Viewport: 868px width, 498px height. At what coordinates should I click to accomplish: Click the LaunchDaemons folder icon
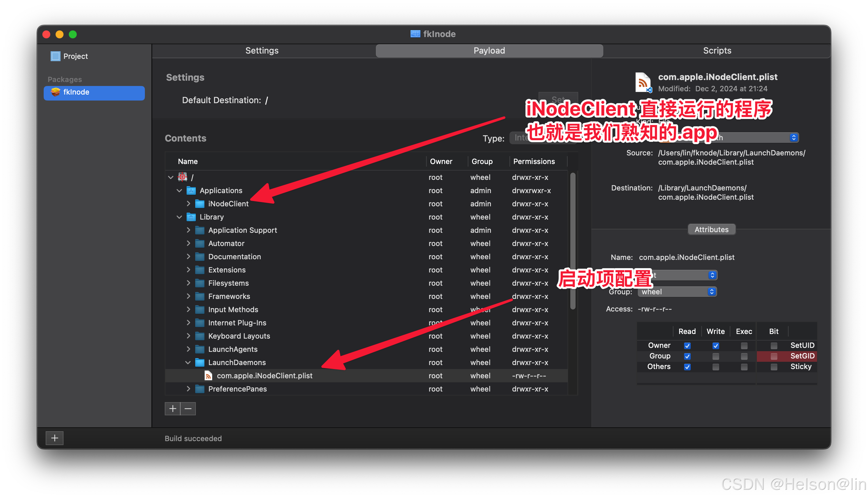[x=199, y=362]
